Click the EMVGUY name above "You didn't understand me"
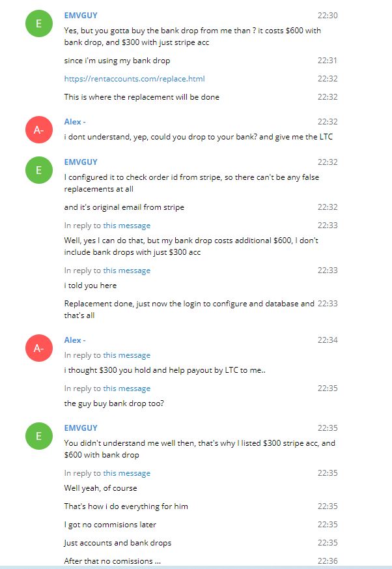 point(81,428)
